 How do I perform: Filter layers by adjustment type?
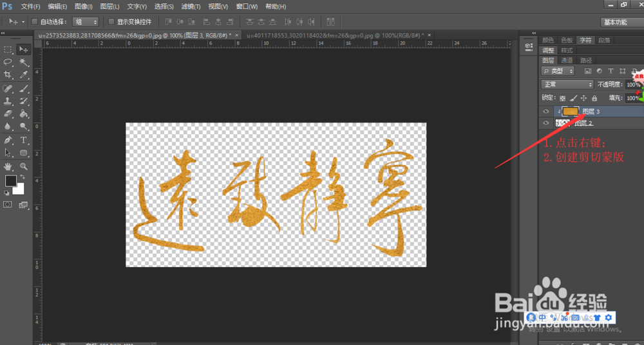tap(599, 71)
